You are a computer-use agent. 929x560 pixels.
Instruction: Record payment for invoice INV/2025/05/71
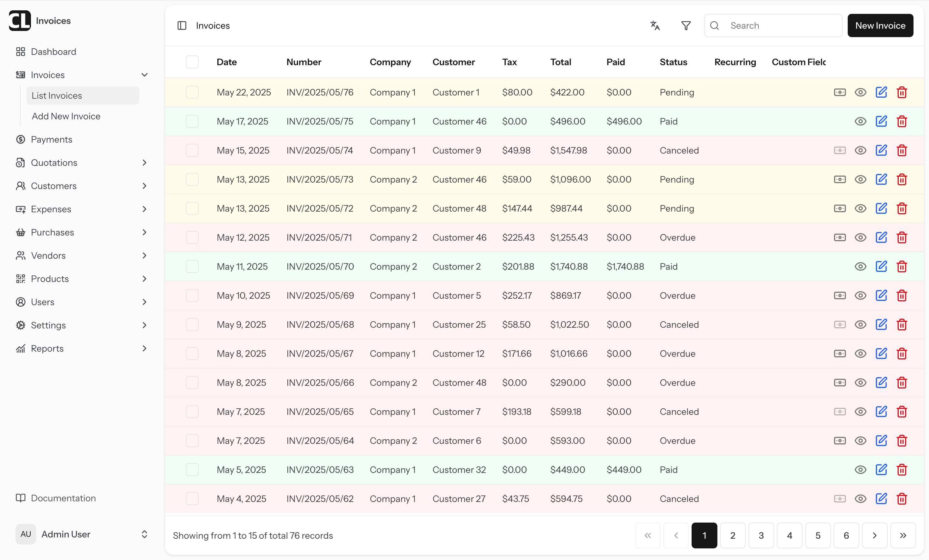(840, 237)
